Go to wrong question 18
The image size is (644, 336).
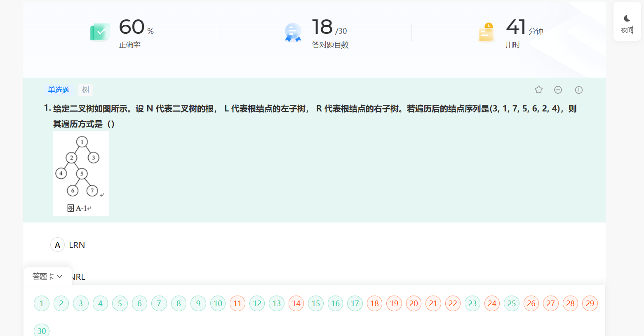click(374, 303)
